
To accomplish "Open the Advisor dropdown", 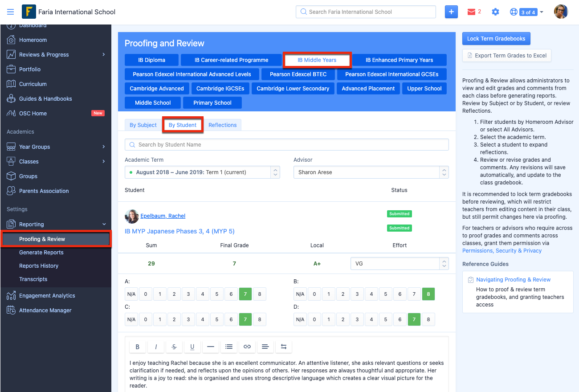I will [371, 172].
